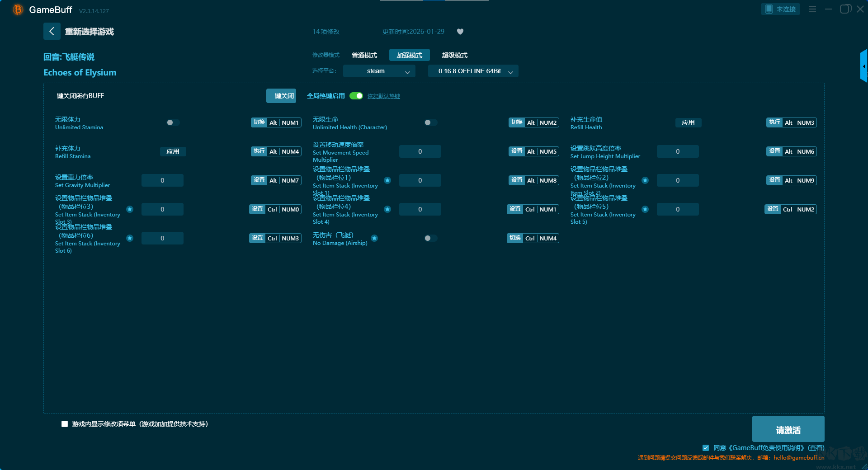Toggle Unlimited Stamina switch
868x470 pixels.
point(173,122)
